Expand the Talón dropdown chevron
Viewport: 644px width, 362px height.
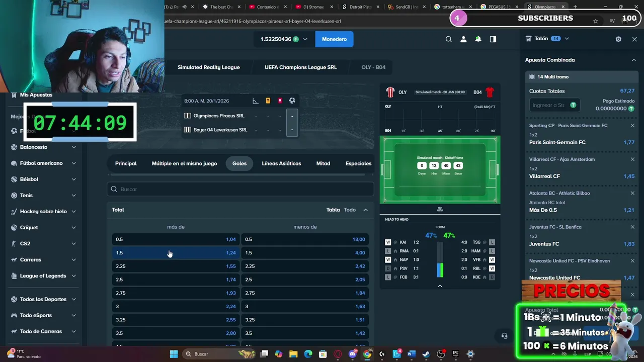567,39
